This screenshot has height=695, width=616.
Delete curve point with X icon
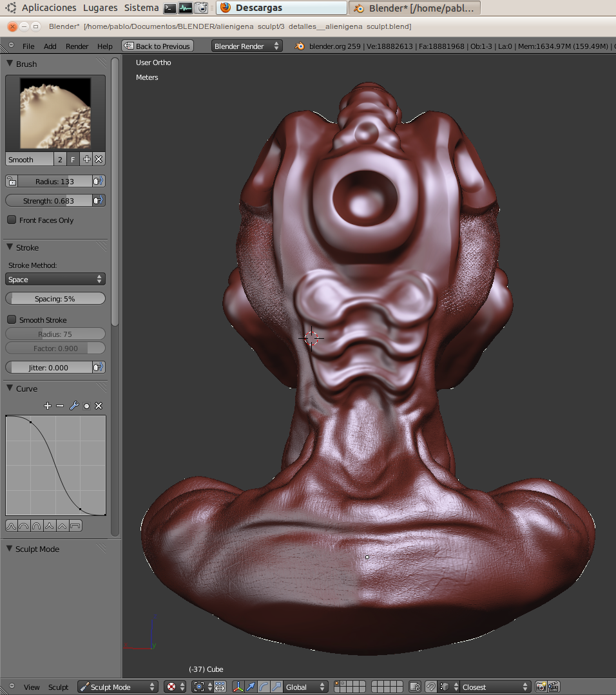click(99, 406)
